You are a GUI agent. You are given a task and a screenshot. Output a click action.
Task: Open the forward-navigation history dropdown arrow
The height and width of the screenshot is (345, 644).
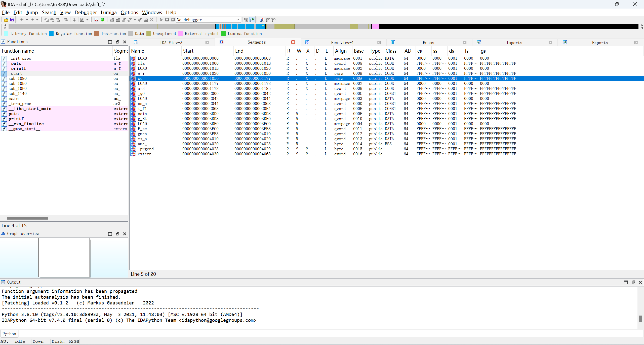(x=37, y=20)
